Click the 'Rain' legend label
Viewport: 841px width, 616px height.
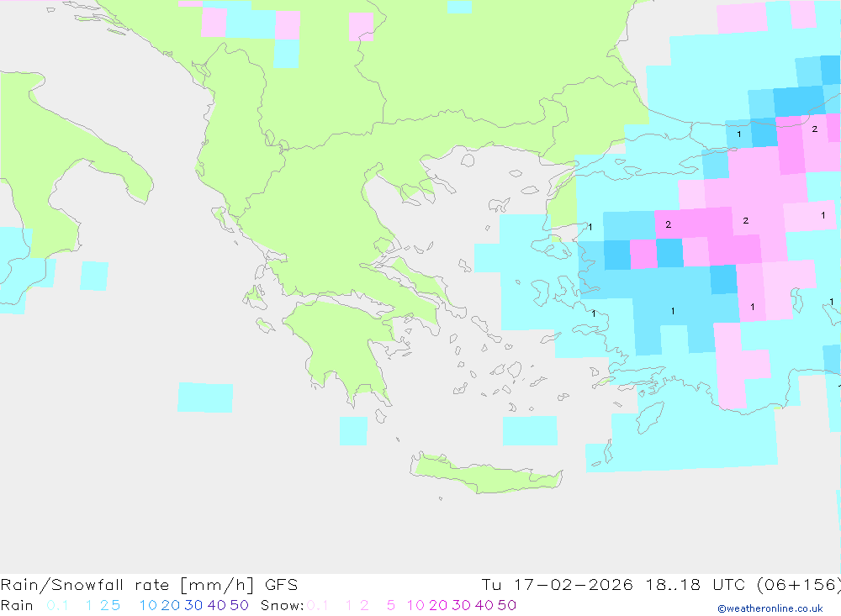tap(17, 605)
